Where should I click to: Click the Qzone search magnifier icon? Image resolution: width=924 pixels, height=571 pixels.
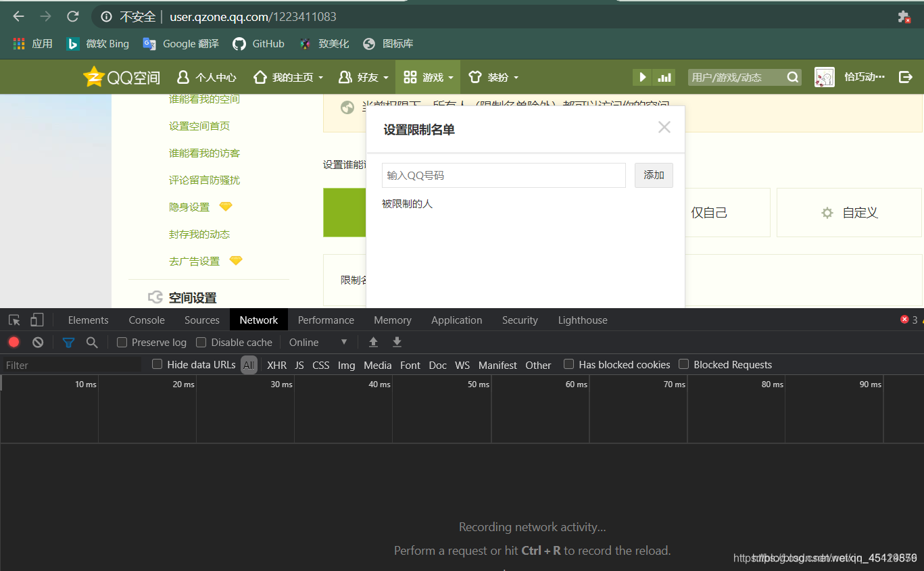point(793,77)
